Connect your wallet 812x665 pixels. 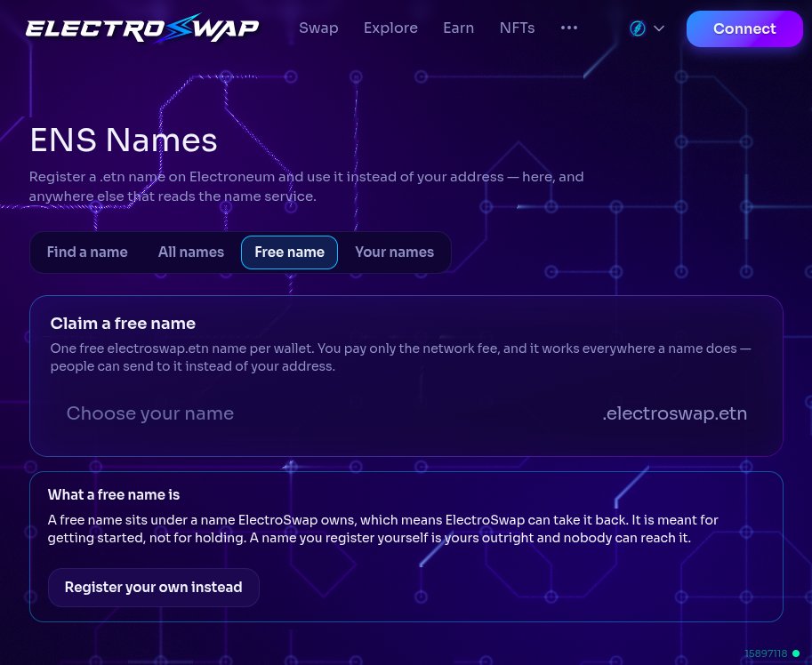[x=744, y=28]
